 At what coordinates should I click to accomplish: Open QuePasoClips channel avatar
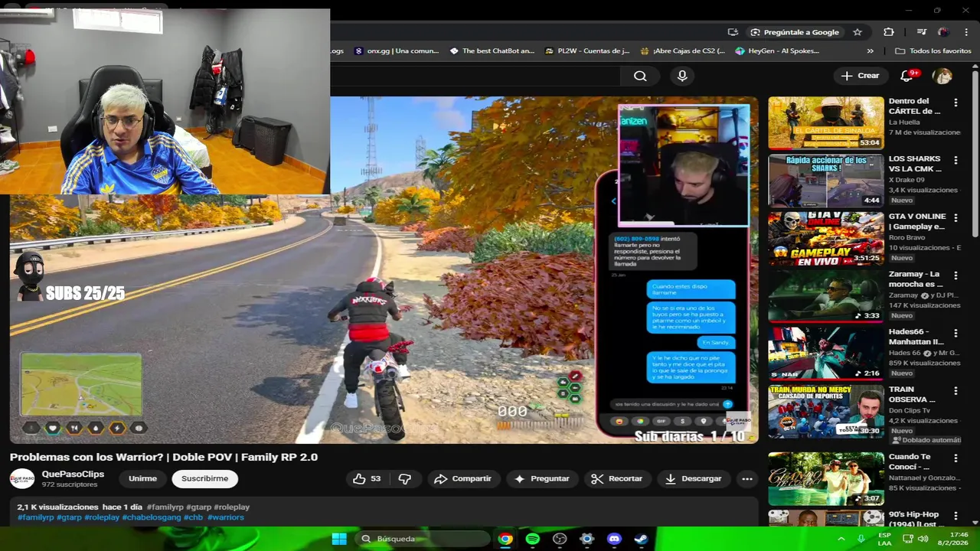click(x=22, y=479)
